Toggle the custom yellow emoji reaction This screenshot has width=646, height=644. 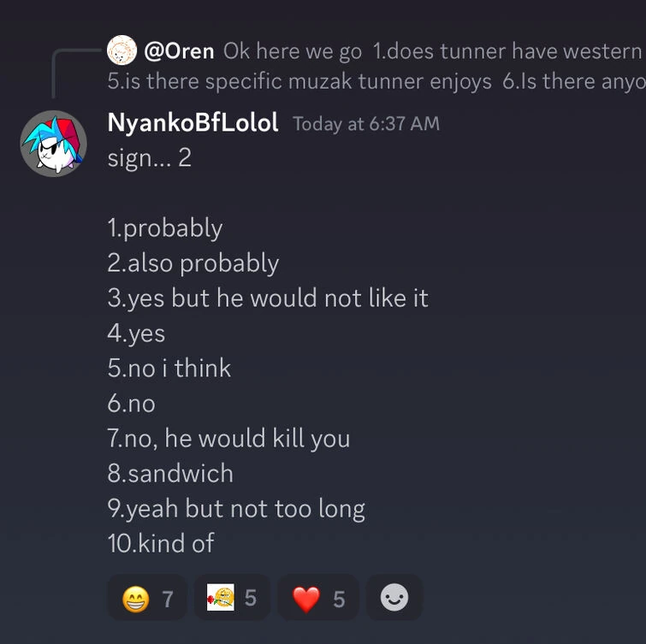click(x=232, y=598)
